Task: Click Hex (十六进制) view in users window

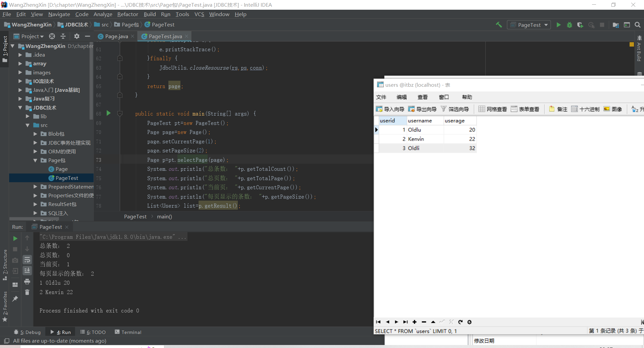Action: pyautogui.click(x=585, y=109)
